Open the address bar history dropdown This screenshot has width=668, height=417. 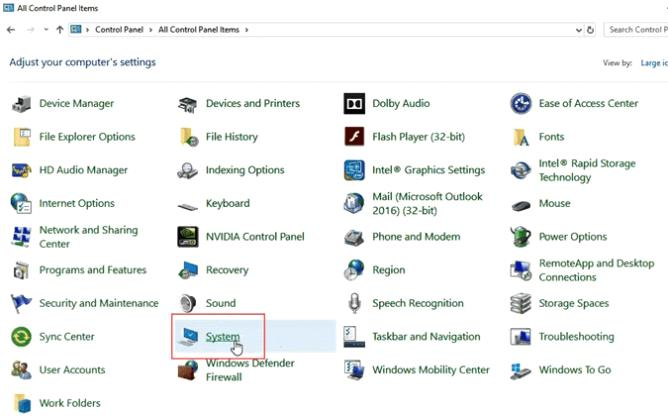578,30
